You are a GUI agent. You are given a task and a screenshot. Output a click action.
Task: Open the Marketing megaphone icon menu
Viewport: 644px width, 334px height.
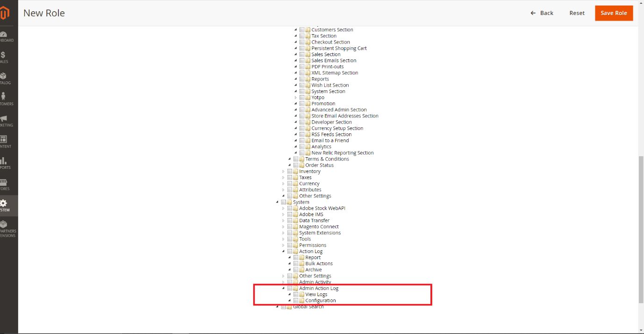point(4,120)
